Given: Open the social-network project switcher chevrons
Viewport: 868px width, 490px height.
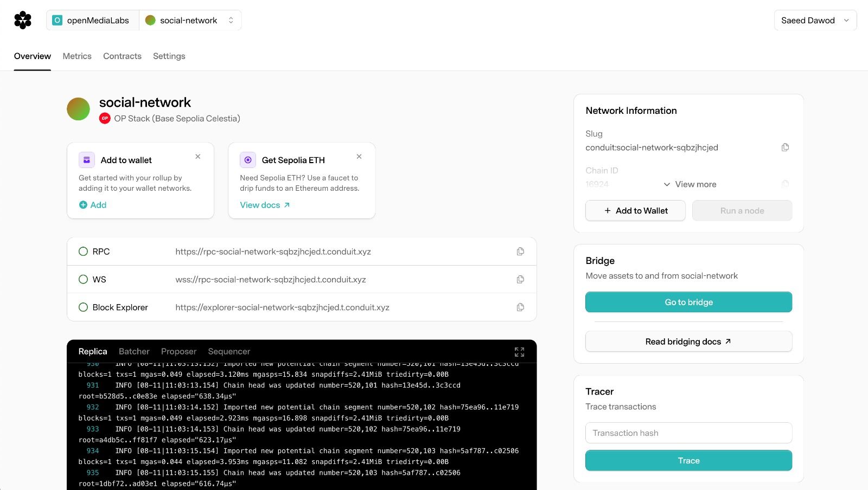Looking at the screenshot, I should (x=231, y=20).
